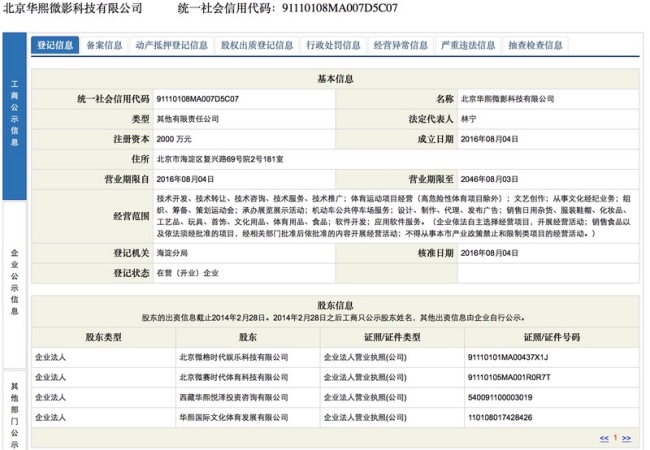The image size is (650, 450).
Task: View the 行政处罚信息 tab
Action: pos(333,45)
